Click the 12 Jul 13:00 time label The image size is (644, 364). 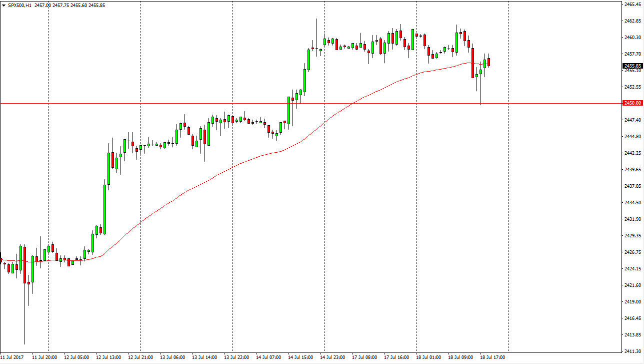coord(108,357)
